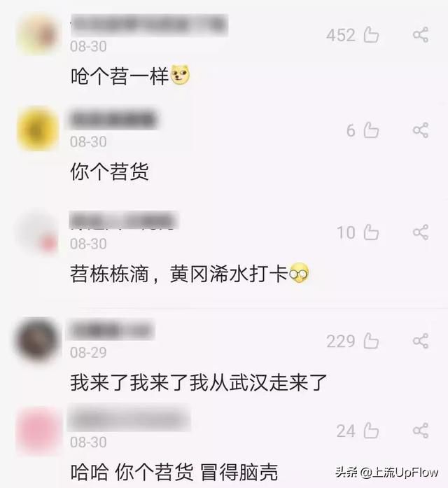The image size is (448, 488).
Task: Open first commenter's avatar
Action: pos(38,34)
